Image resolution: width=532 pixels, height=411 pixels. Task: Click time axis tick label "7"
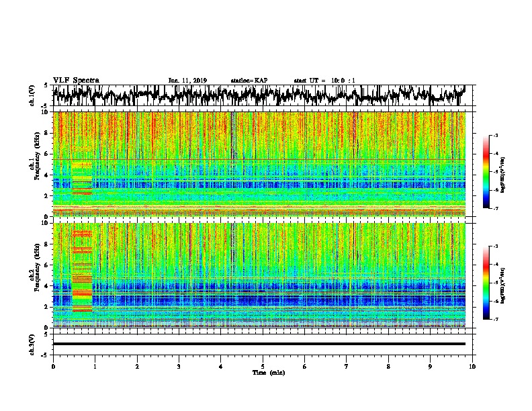[347, 367]
